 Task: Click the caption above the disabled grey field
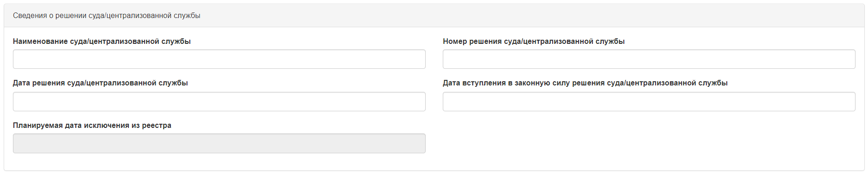[92, 126]
